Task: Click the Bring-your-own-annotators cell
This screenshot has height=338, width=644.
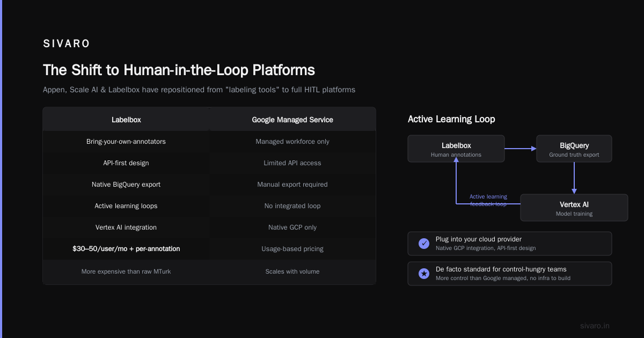Action: click(126, 142)
